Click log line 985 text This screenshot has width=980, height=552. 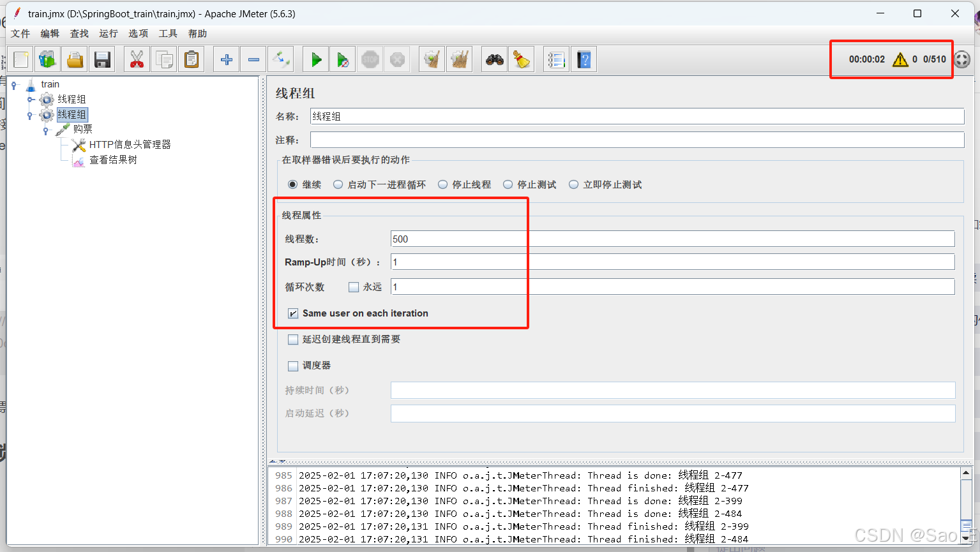coord(520,475)
